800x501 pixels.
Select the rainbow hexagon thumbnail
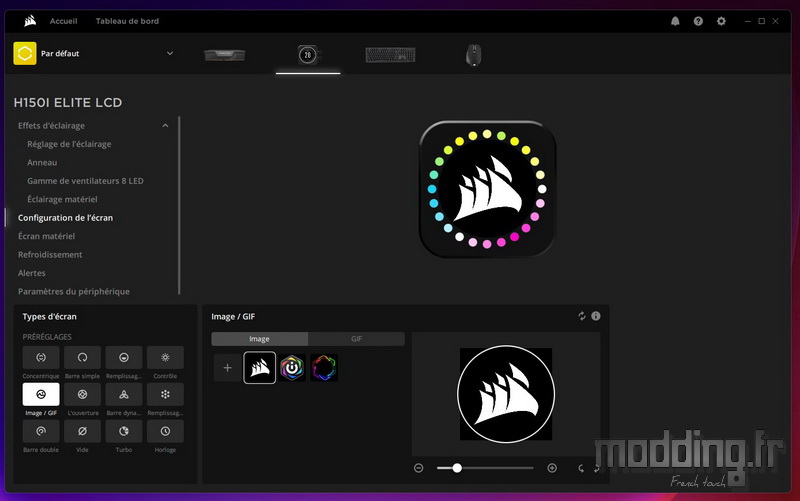(324, 367)
